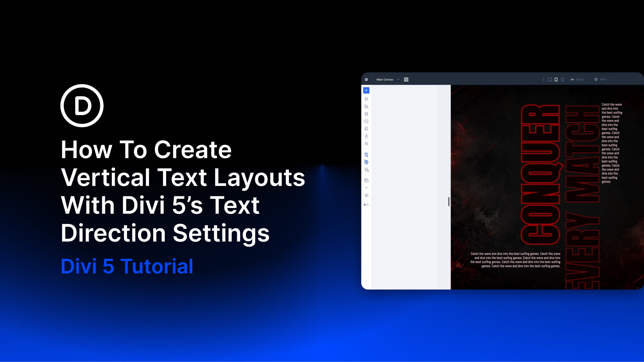The image size is (644, 362).
Task: Click the EVERY MATCH vertical heading
Action: click(582, 197)
